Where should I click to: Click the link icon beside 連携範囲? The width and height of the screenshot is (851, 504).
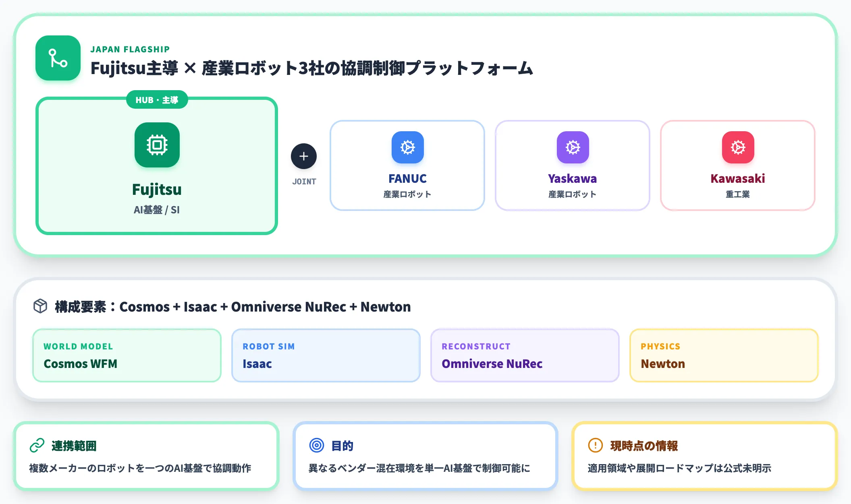point(37,445)
